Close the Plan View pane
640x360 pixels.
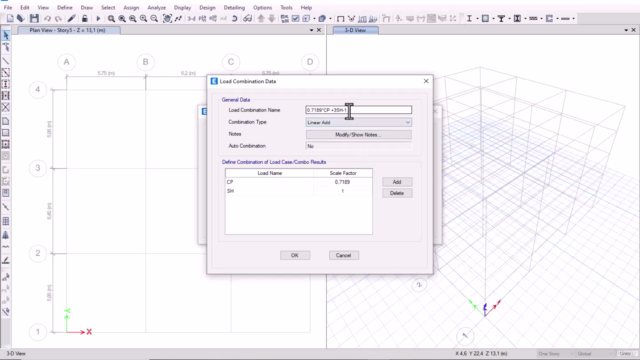[x=319, y=30]
